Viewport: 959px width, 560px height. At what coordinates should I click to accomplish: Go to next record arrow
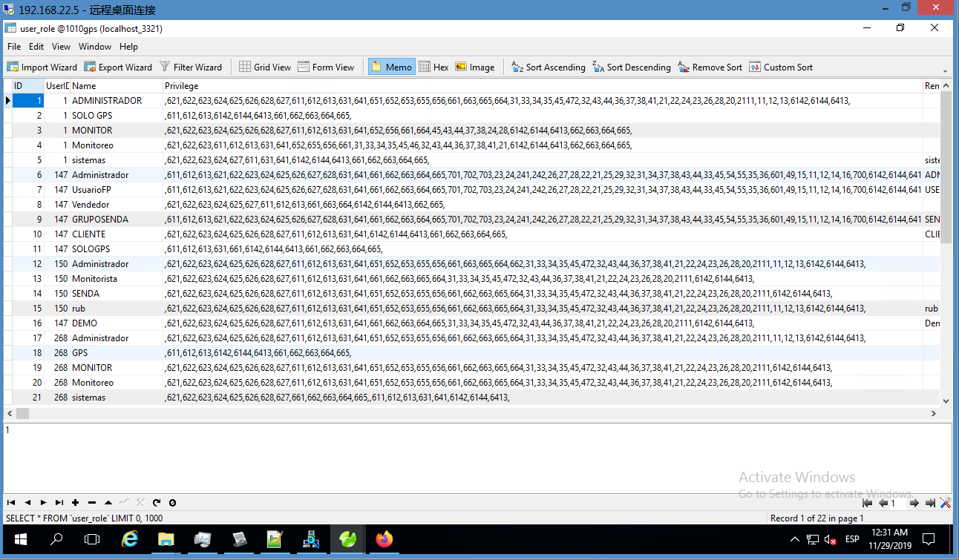(x=43, y=503)
